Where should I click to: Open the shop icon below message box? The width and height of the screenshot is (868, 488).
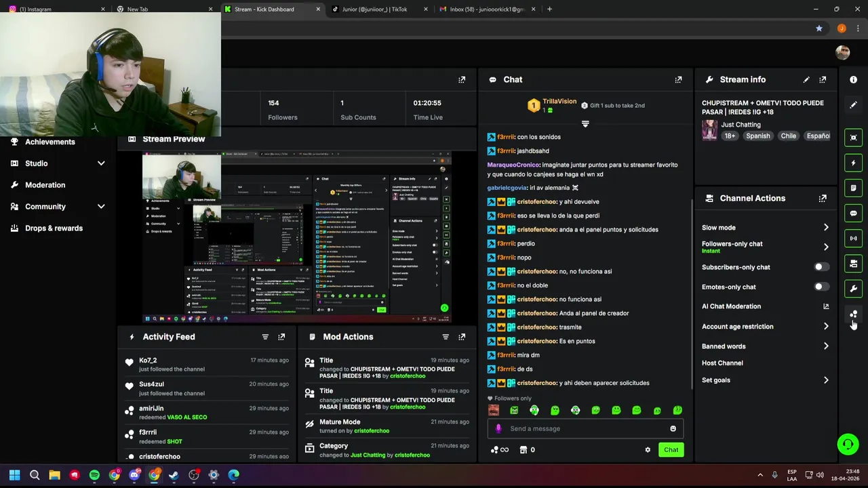click(x=523, y=449)
